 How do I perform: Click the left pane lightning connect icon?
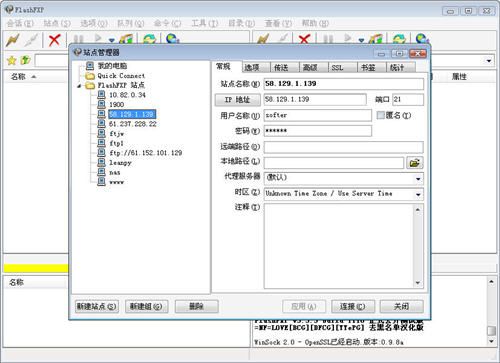pyautogui.click(x=13, y=40)
